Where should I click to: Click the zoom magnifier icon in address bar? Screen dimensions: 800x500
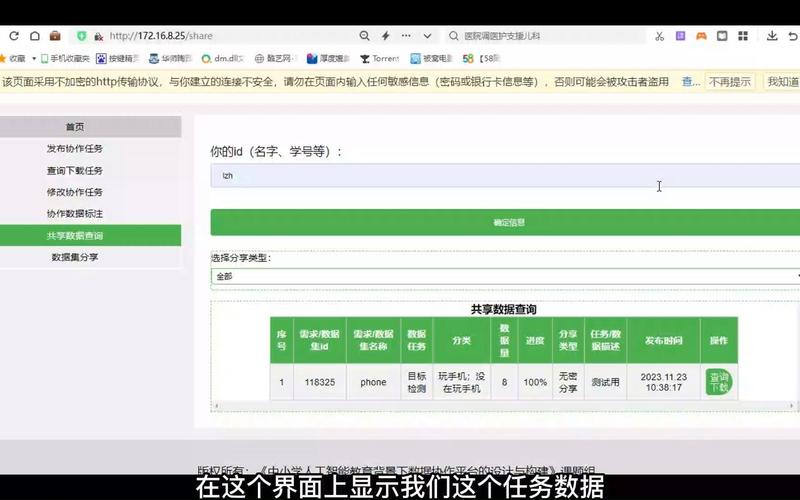point(364,36)
